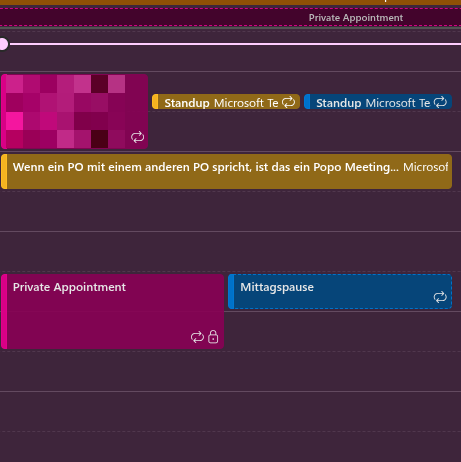
Task: Open the all-day Private Appointment banner
Action: (230, 17)
